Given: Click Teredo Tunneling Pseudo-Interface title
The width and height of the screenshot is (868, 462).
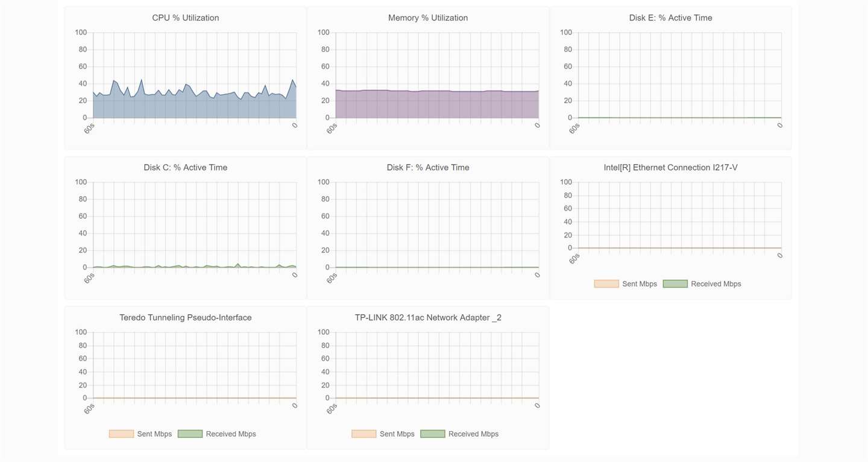Looking at the screenshot, I should tap(186, 317).
